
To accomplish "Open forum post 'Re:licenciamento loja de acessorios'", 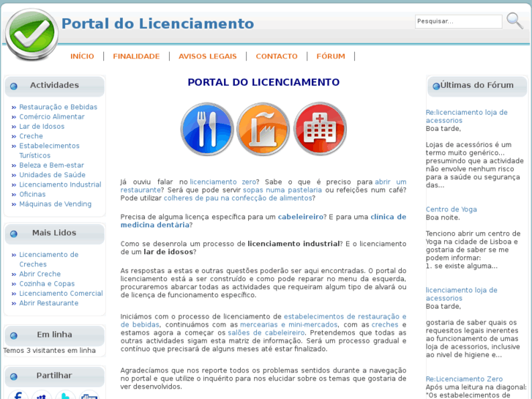I will [467, 116].
